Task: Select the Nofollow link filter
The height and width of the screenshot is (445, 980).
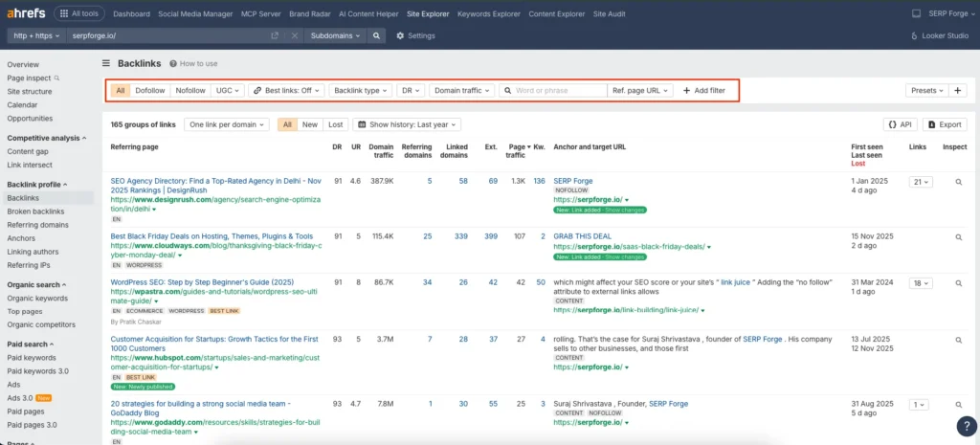Action: (x=190, y=90)
